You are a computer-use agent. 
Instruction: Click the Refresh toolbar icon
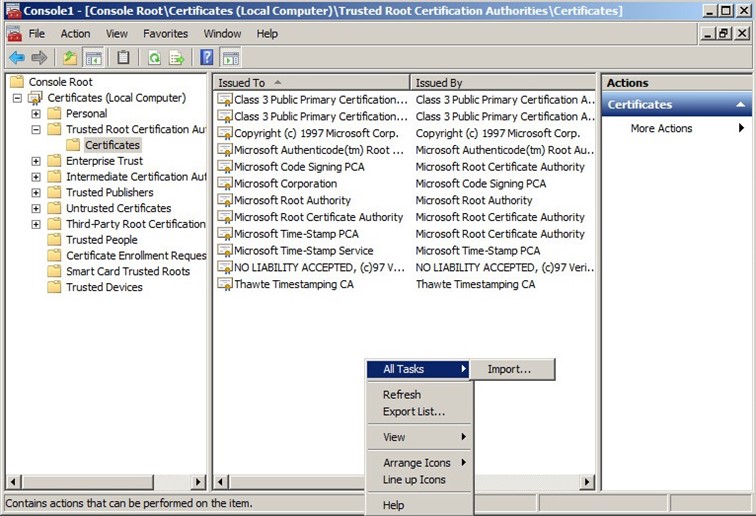point(154,58)
